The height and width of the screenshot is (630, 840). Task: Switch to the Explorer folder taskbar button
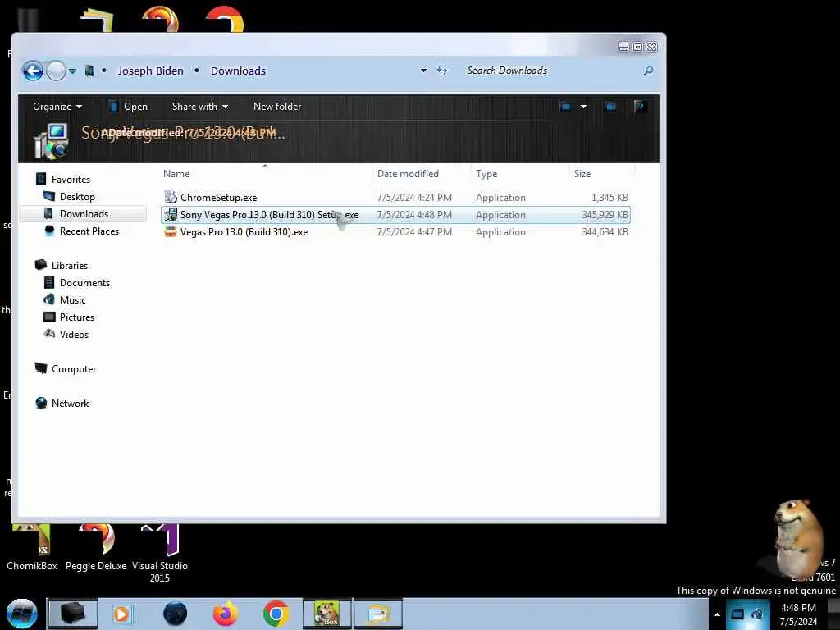pyautogui.click(x=377, y=614)
